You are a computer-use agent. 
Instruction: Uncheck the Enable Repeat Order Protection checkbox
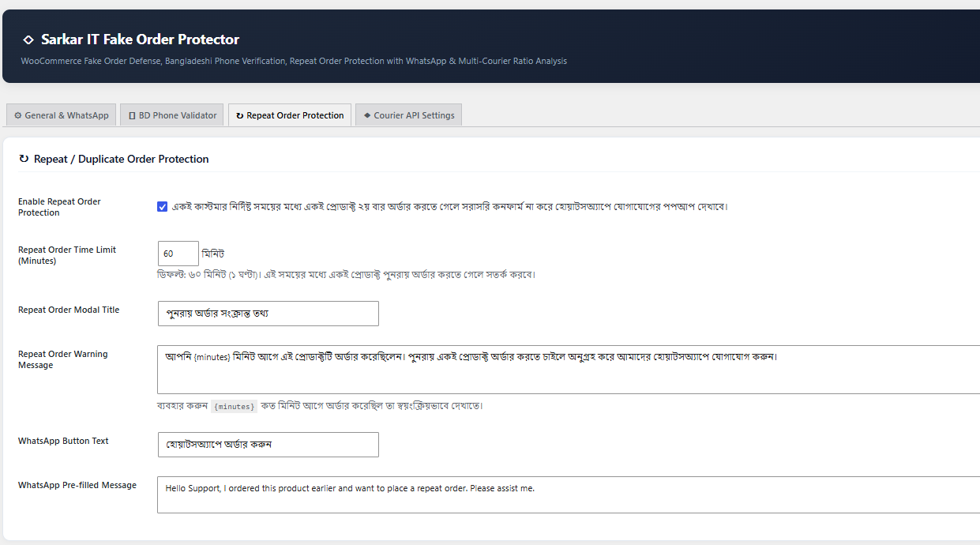pos(163,207)
